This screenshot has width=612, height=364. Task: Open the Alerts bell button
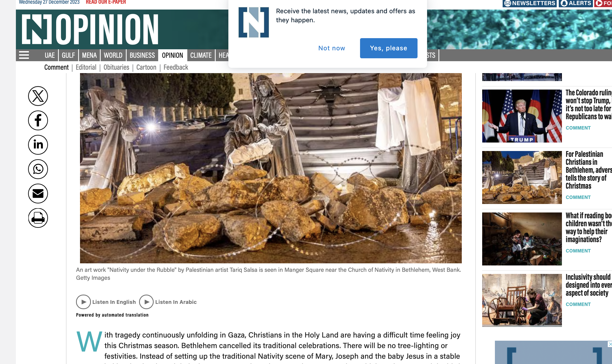[576, 3]
